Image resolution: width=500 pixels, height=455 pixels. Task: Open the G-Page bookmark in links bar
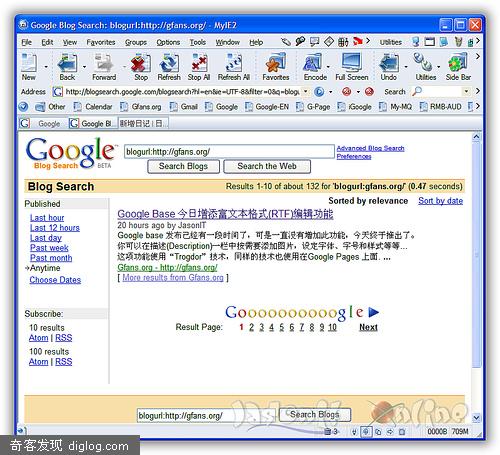pyautogui.click(x=313, y=107)
